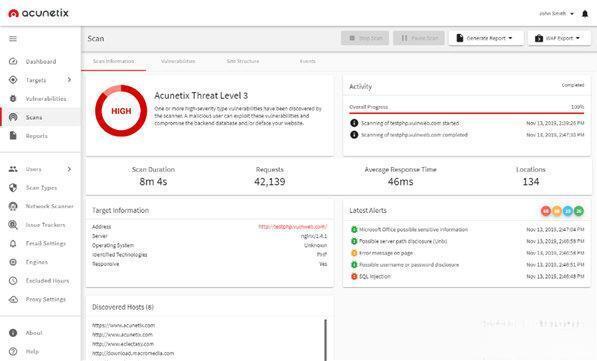Open Possible username or password disclosure alert

(409, 265)
